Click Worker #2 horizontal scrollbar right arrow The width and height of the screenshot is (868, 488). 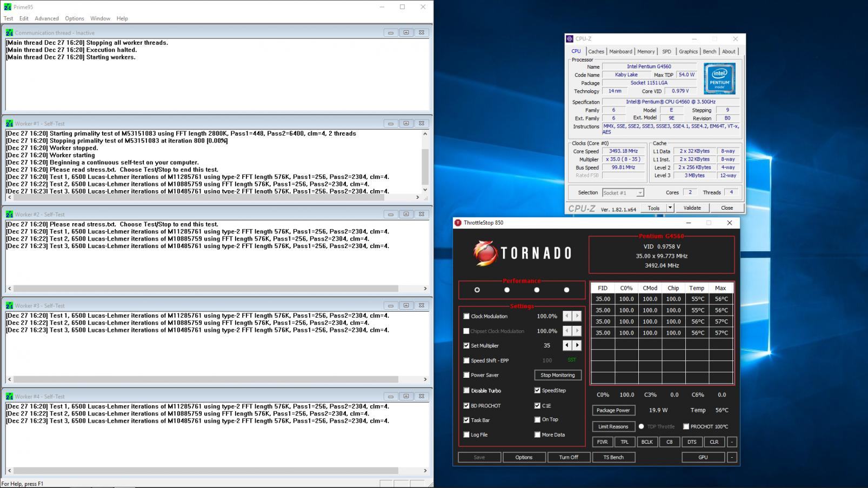tap(425, 289)
